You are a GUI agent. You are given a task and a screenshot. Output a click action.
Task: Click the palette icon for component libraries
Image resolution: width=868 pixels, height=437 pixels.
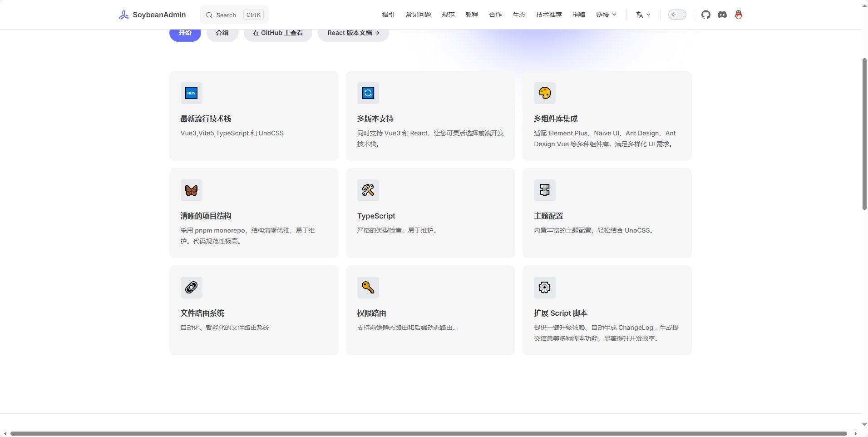(x=544, y=93)
